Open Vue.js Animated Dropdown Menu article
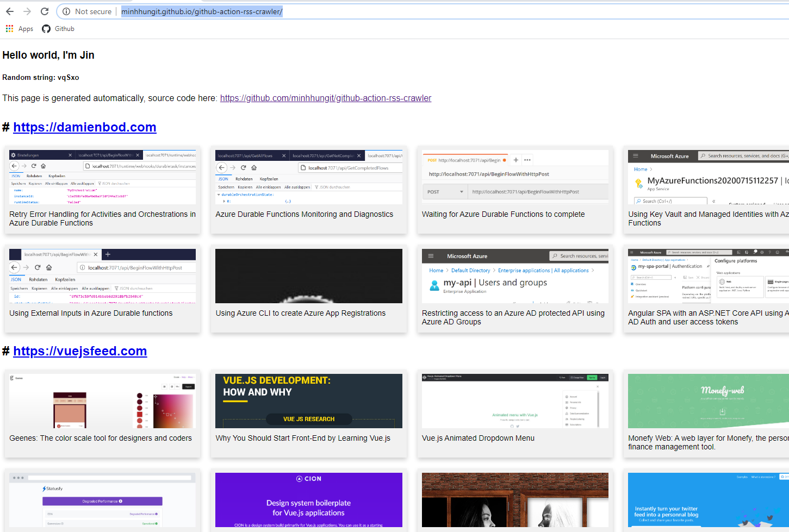The image size is (789, 532). [x=478, y=438]
